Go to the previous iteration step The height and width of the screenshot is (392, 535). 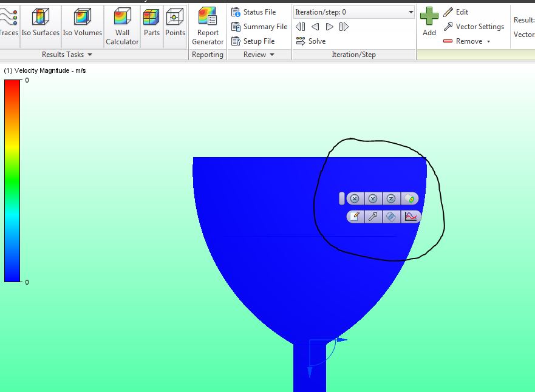tap(315, 27)
